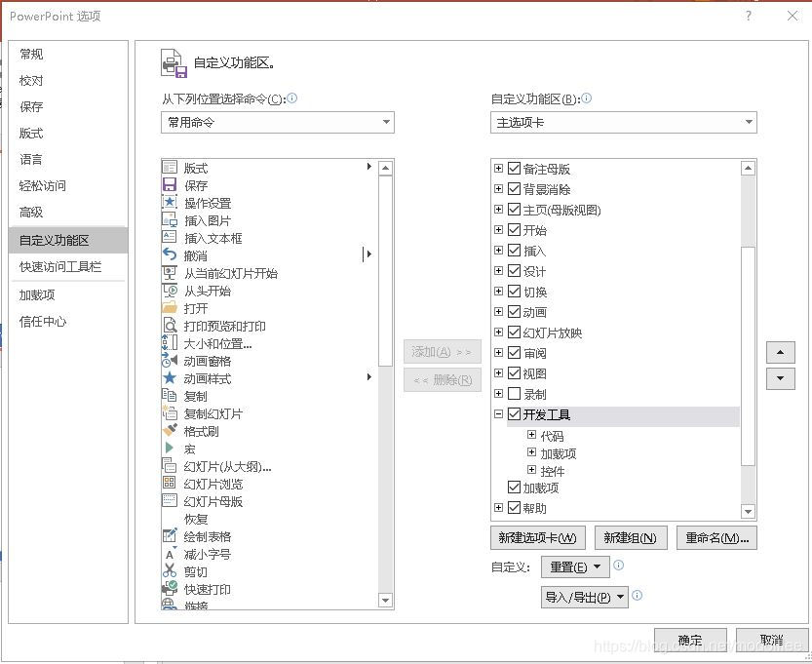Open the 常用命令 dropdown
Viewport: 812px width, 664px height.
278,123
